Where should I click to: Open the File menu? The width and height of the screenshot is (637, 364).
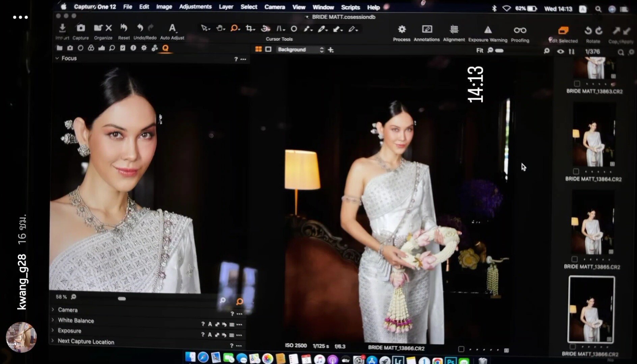(x=128, y=7)
